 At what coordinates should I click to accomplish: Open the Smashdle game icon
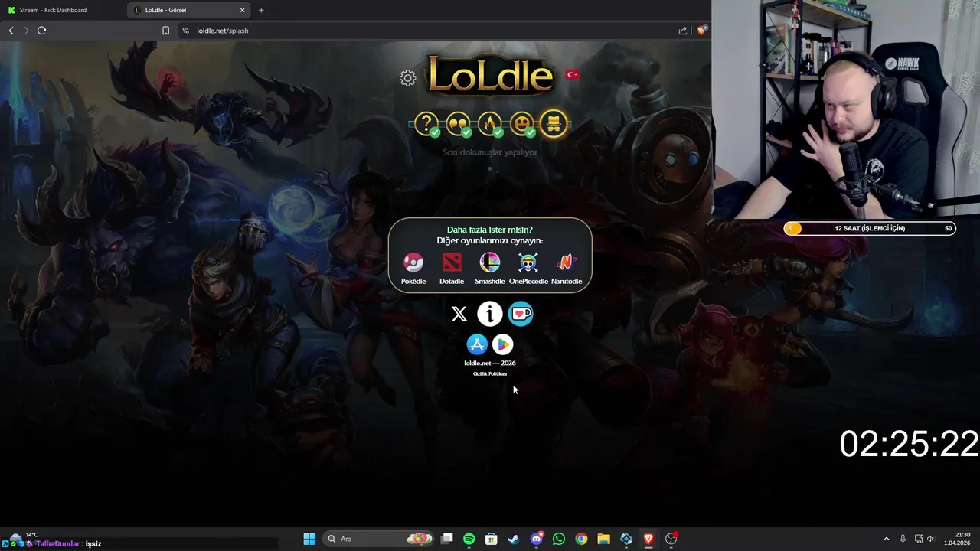[x=490, y=262]
